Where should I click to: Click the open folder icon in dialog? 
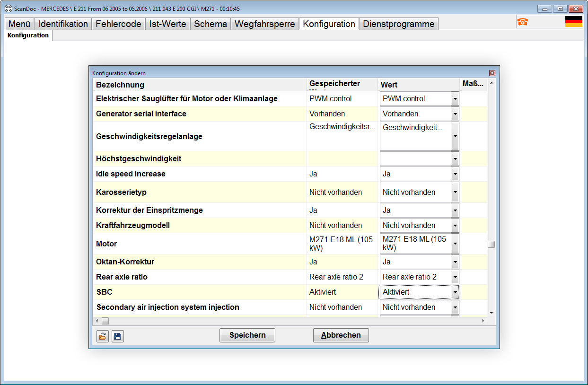[x=102, y=336]
